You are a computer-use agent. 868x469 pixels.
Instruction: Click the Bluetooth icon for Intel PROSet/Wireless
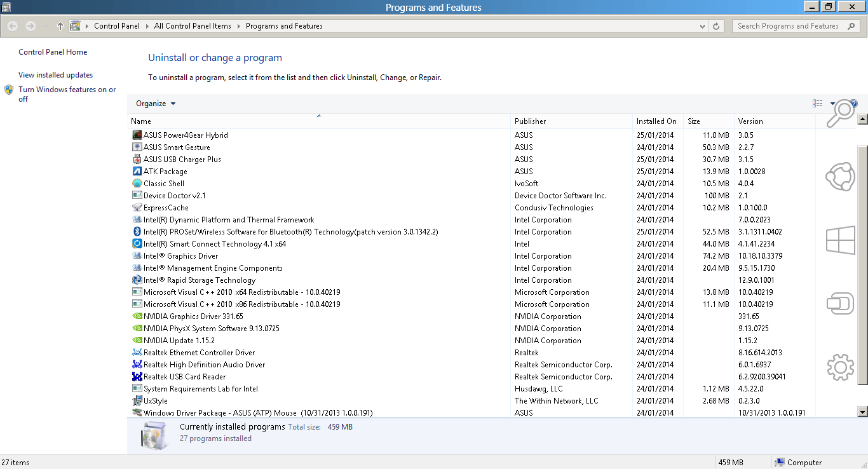(x=137, y=232)
